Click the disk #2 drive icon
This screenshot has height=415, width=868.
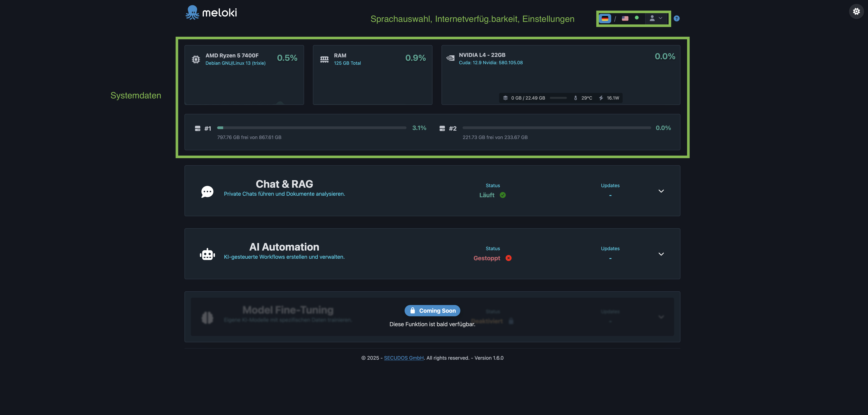point(442,128)
